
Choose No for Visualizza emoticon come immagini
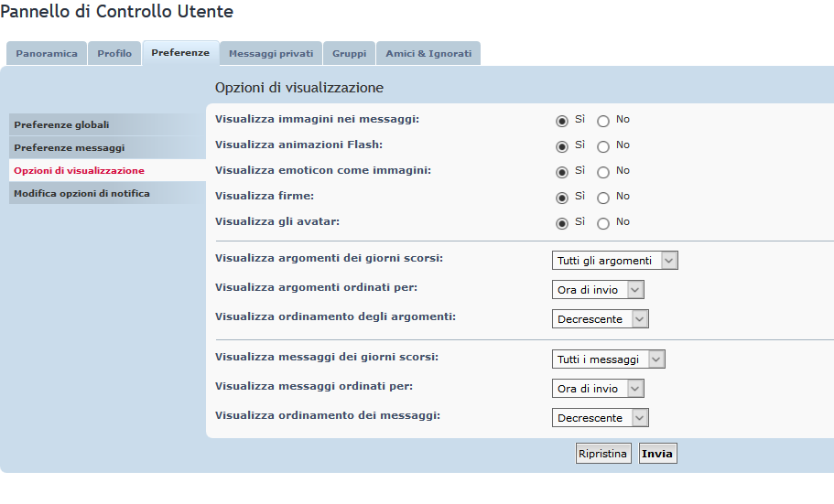pyautogui.click(x=603, y=172)
